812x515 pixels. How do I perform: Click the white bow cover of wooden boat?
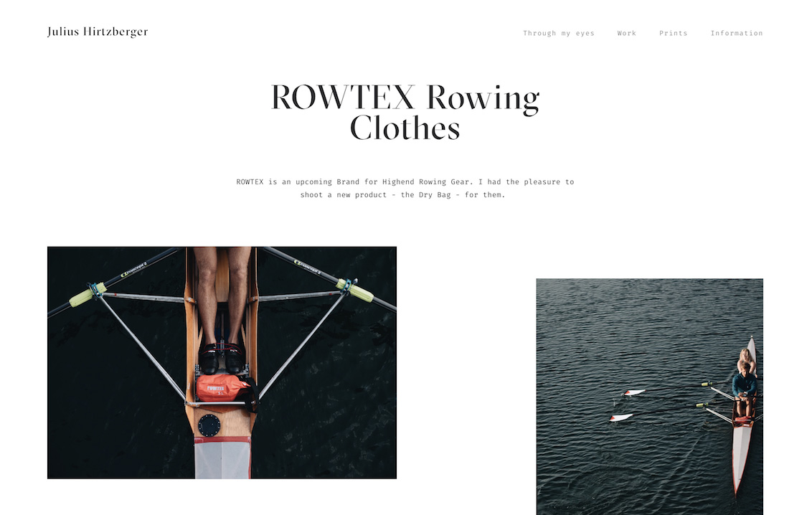pos(222,458)
